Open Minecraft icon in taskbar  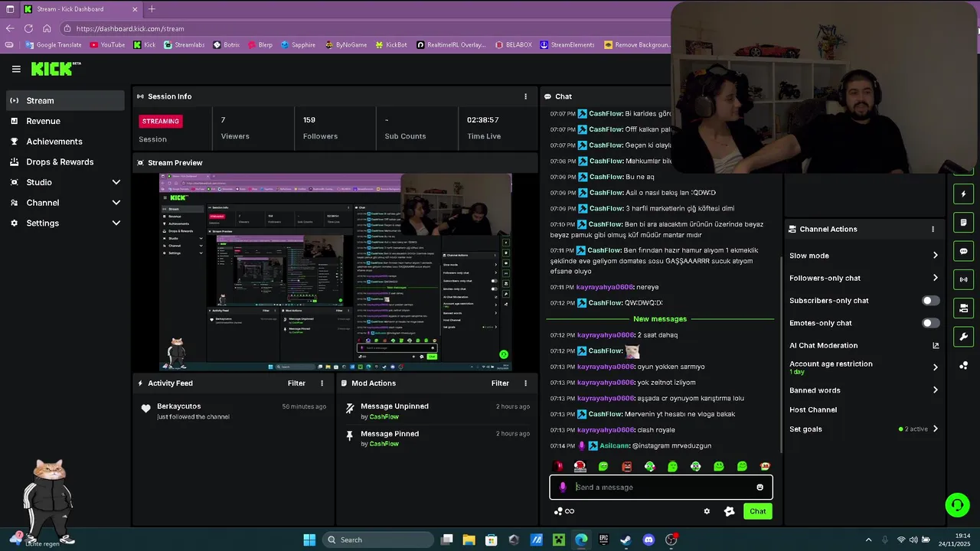559,540
